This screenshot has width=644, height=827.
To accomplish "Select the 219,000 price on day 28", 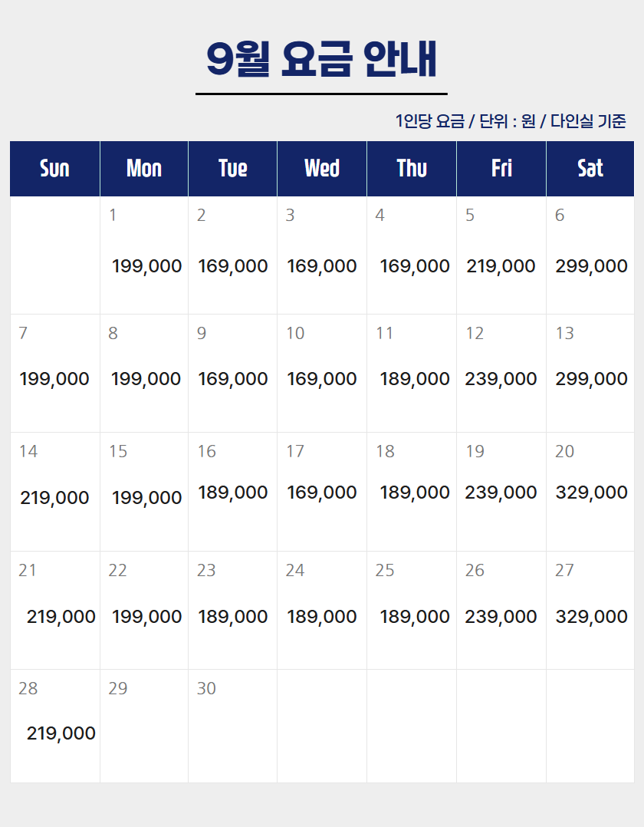I will (x=61, y=733).
